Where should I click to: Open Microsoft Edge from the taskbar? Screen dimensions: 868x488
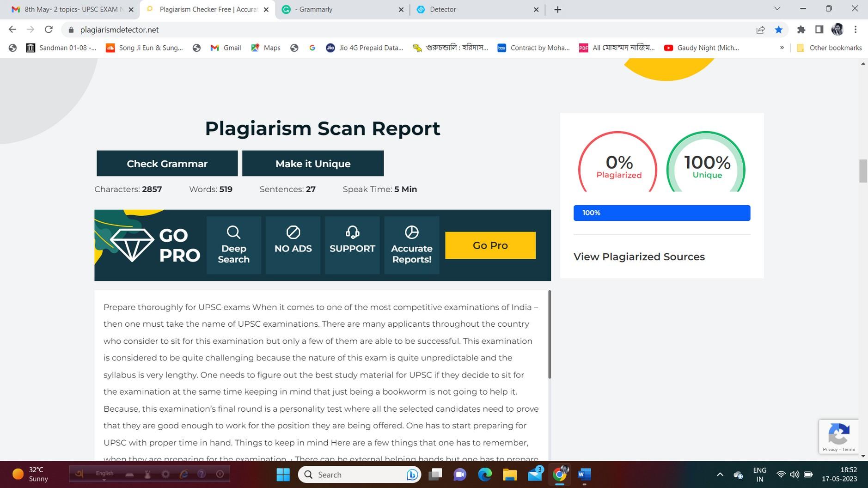pos(485,475)
